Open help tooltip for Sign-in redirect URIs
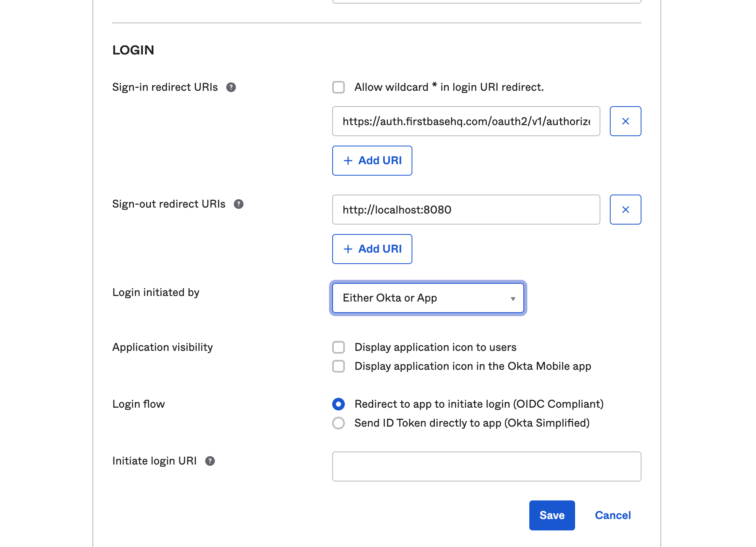This screenshot has height=547, width=756. point(231,87)
